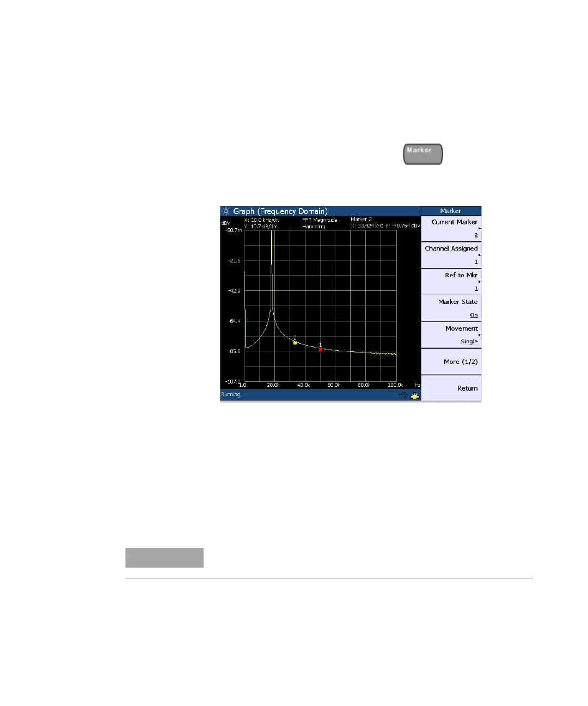Click the 100.0k X-axis label
Viewport: 588px width, 706px height.
(395, 385)
